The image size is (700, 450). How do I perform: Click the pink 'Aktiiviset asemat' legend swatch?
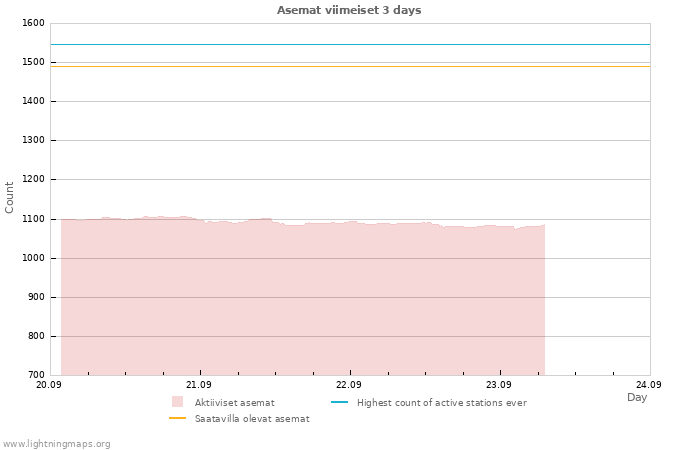coord(177,402)
